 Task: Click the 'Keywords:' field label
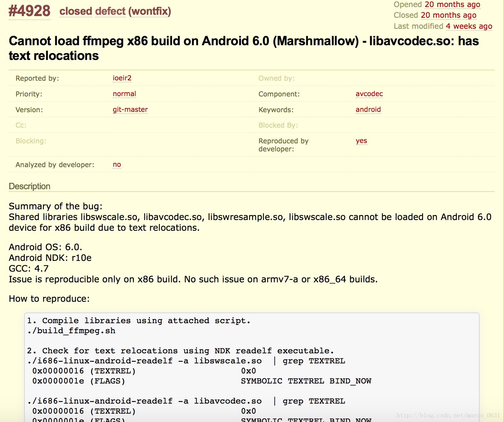276,110
